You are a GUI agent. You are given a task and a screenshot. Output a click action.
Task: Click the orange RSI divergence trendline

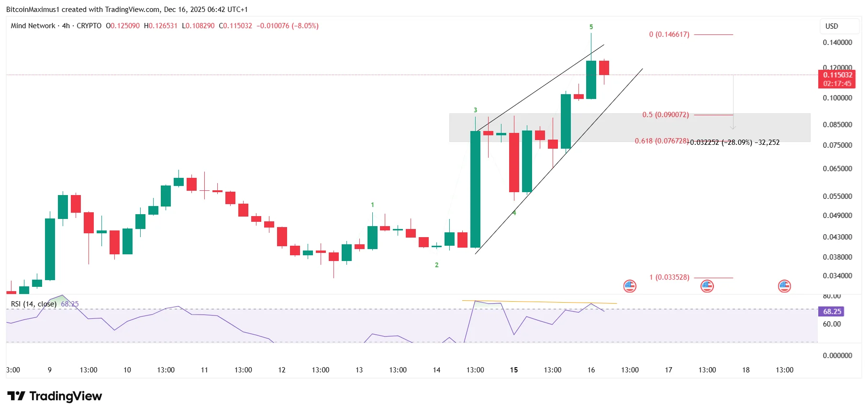click(539, 302)
